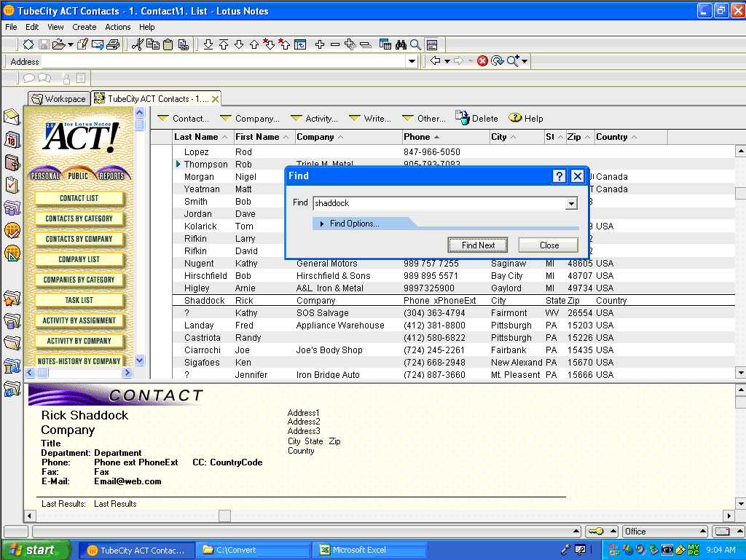The width and height of the screenshot is (746, 560).
Task: Select the Lopez Rod contact row
Action: click(453, 152)
